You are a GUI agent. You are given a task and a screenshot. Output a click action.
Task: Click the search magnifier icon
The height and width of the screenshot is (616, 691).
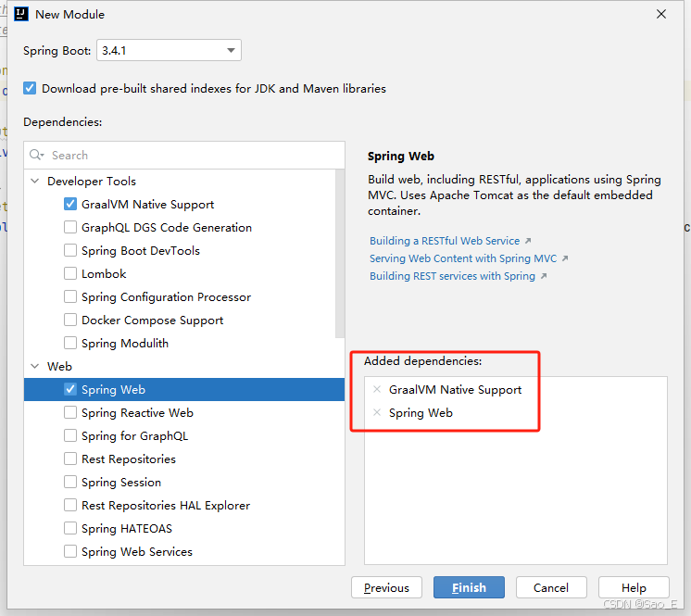click(x=36, y=155)
